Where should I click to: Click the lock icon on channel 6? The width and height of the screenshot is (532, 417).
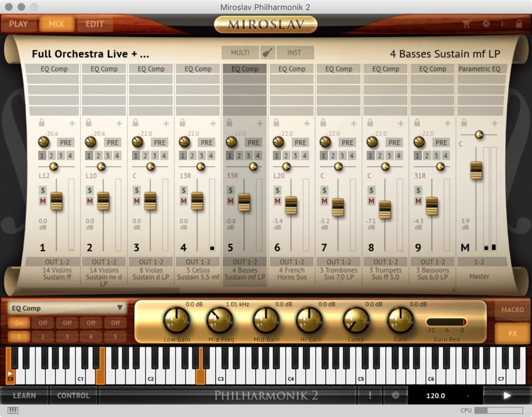tap(276, 123)
